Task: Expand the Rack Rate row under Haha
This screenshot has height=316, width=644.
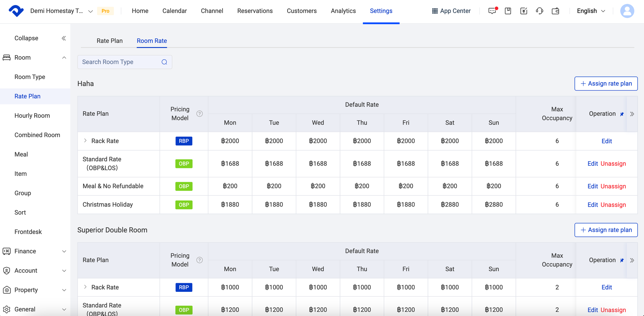Action: coord(85,141)
